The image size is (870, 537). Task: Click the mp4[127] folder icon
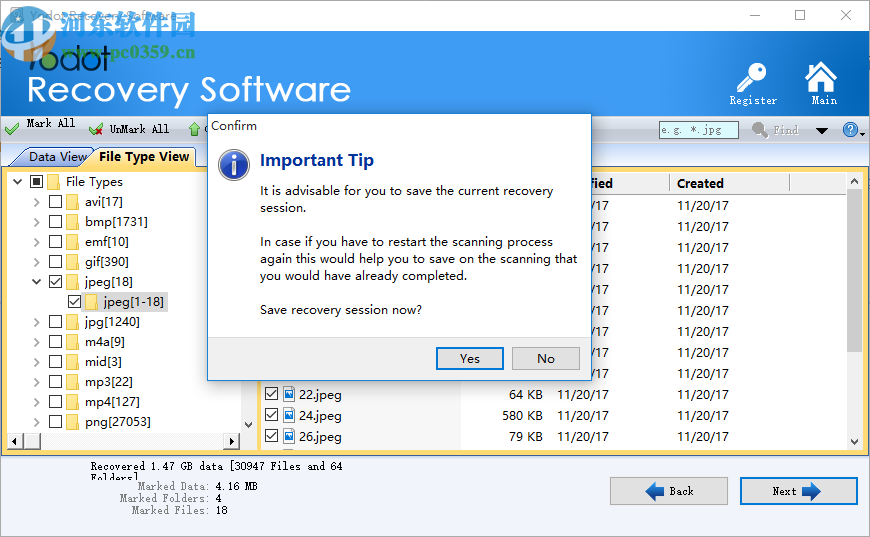click(x=72, y=402)
